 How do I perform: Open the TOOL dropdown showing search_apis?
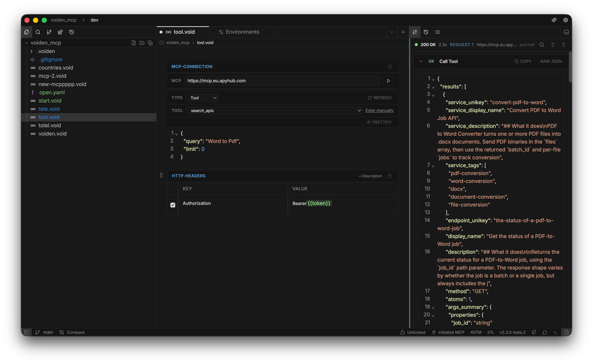(274, 111)
